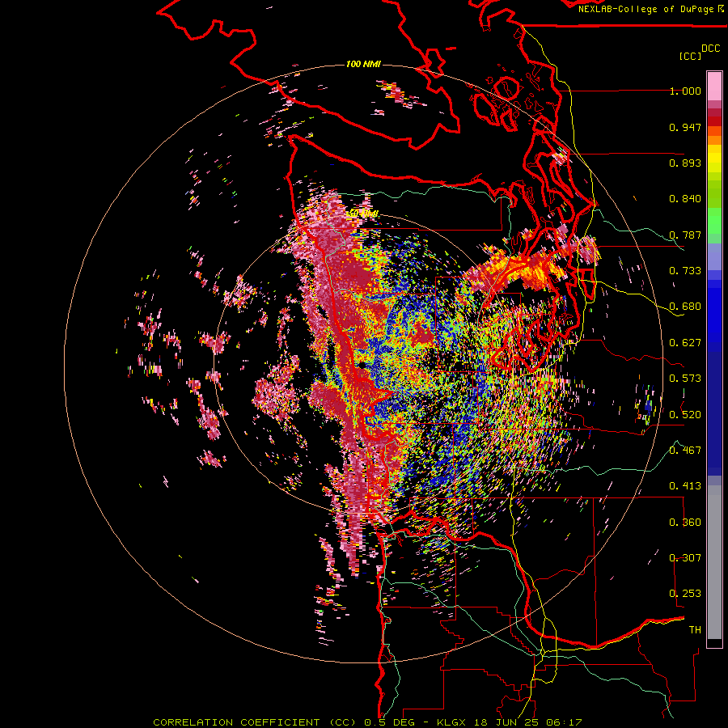Click the [CC] units label
The image size is (728, 728).
[x=690, y=56]
